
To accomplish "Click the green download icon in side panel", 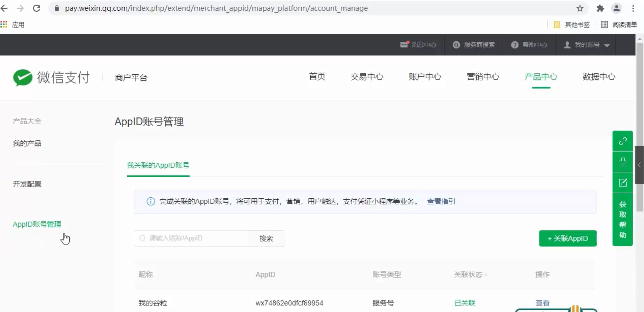I will pos(623,162).
